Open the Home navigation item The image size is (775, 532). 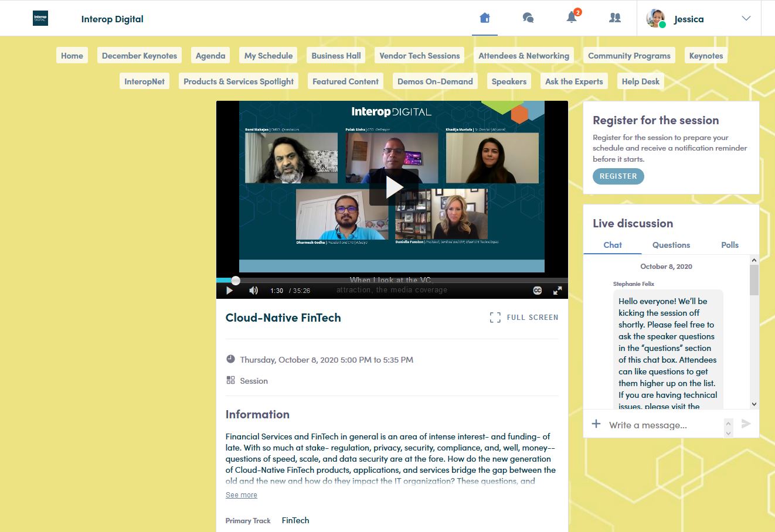pos(72,56)
